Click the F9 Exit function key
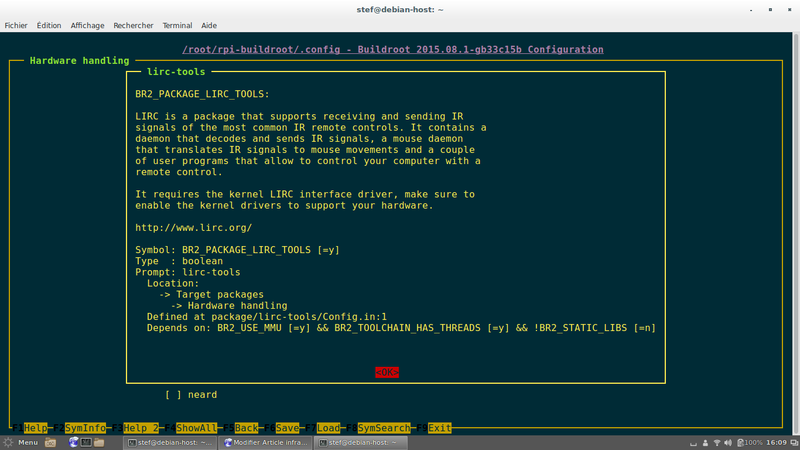This screenshot has height=450, width=800. (x=434, y=428)
